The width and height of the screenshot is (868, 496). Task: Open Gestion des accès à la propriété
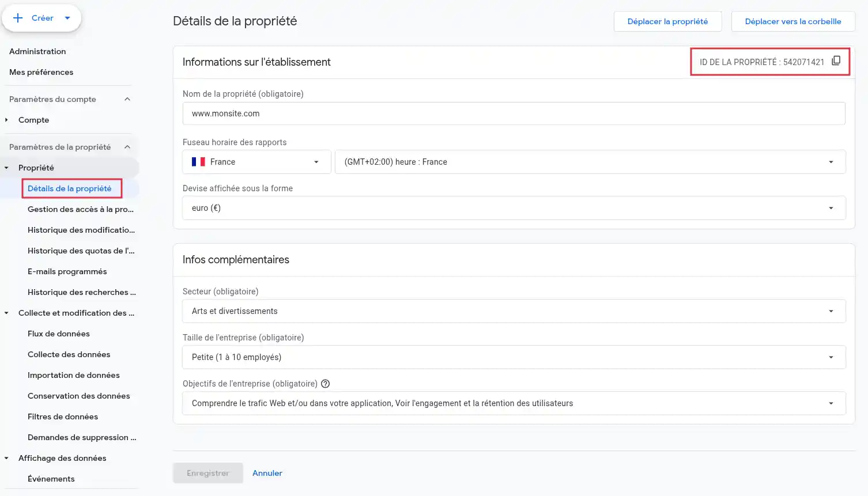[x=81, y=209]
